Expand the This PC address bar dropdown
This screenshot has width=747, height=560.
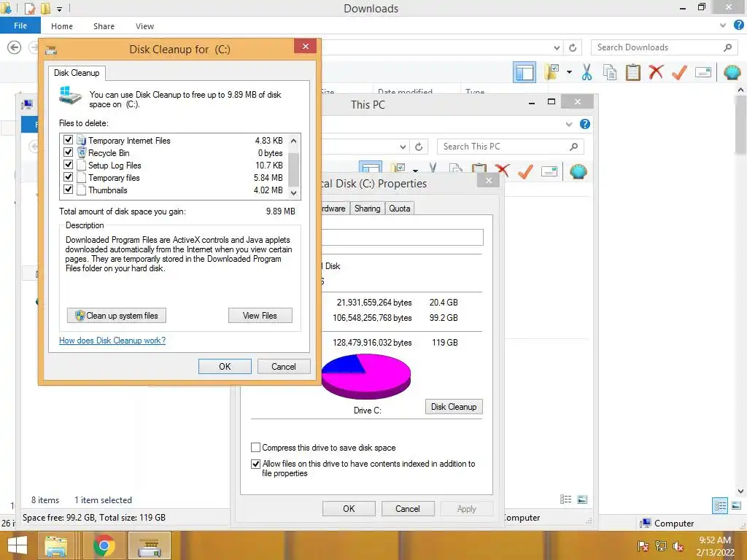pos(403,147)
